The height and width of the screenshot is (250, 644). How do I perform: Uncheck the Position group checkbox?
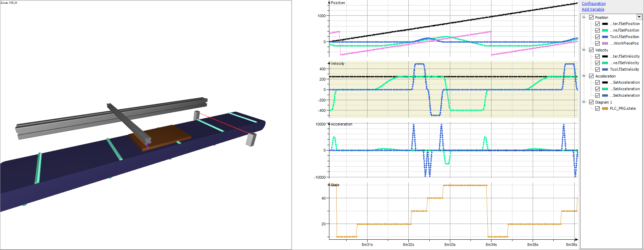pos(591,17)
